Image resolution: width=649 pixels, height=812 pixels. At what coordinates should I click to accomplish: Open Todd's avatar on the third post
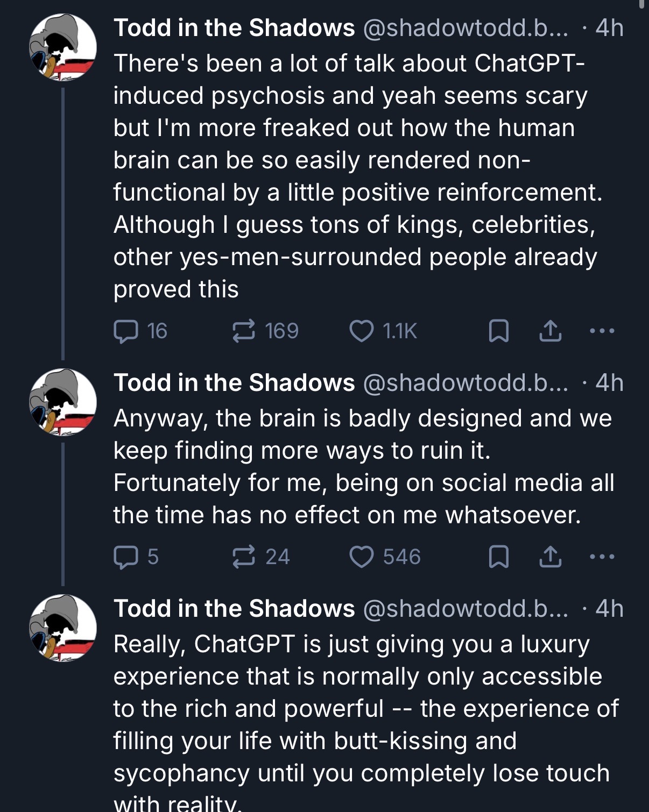[63, 628]
